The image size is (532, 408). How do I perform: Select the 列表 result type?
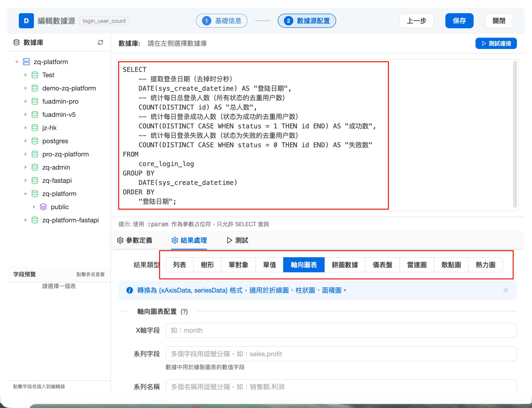[x=180, y=265]
